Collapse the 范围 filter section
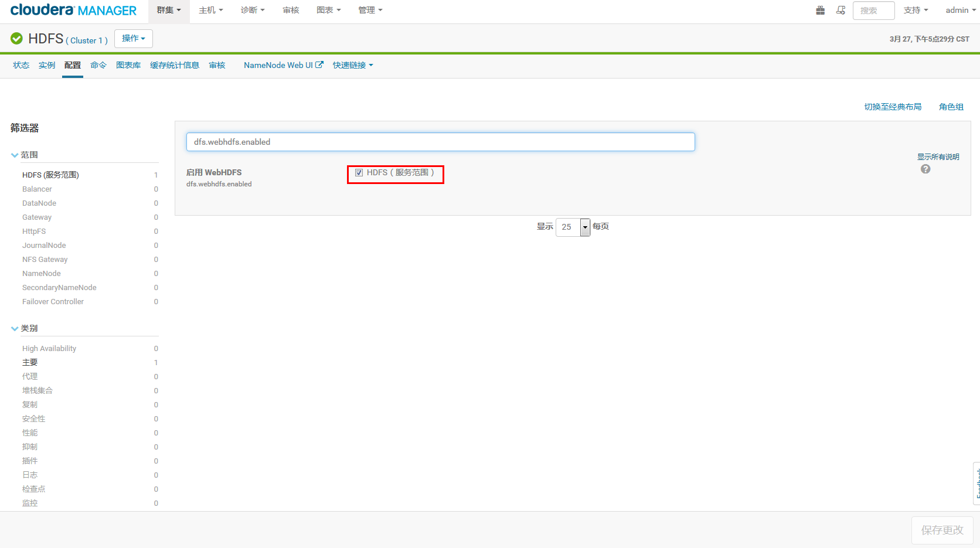This screenshot has height=548, width=980. [14, 154]
